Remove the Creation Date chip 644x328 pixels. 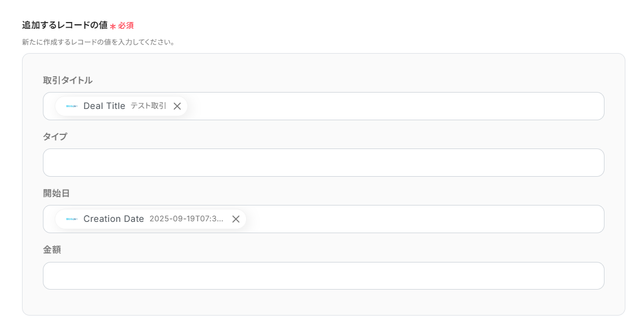pos(236,219)
